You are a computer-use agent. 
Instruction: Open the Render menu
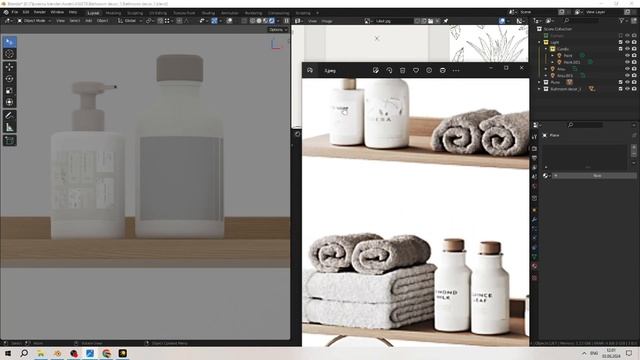click(x=40, y=12)
